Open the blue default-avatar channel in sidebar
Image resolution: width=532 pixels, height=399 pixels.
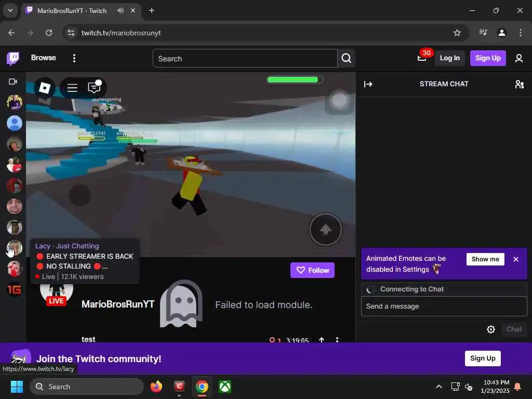pos(14,123)
